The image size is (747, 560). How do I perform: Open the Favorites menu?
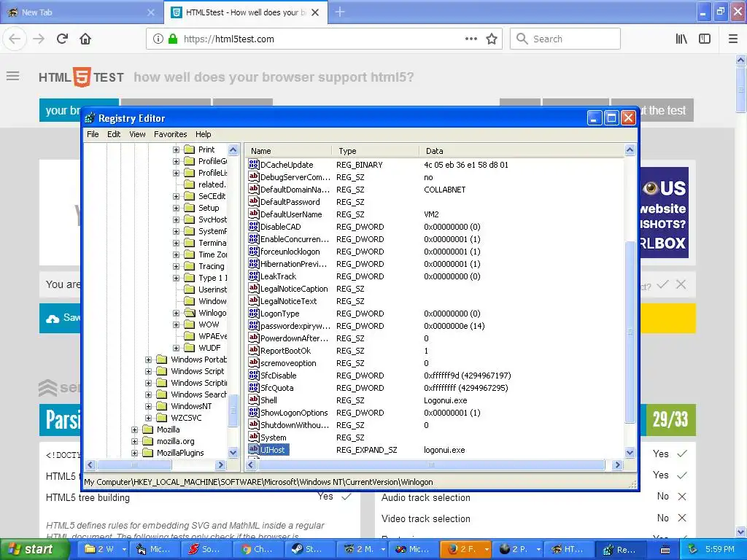[x=170, y=134]
